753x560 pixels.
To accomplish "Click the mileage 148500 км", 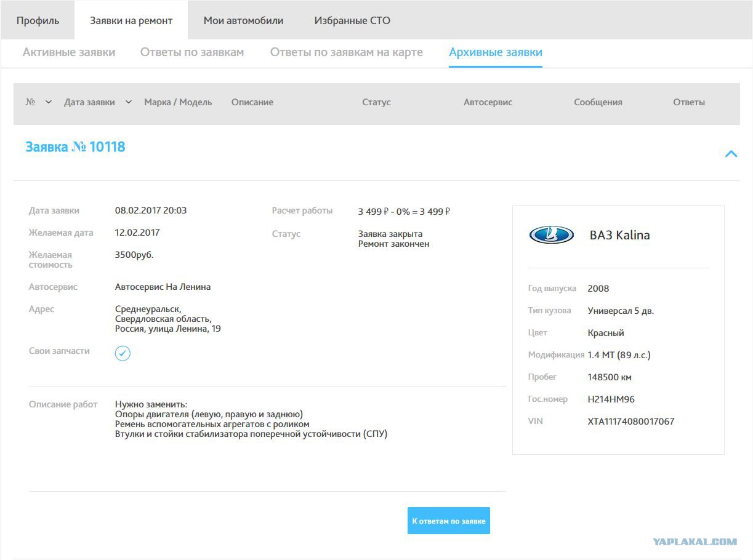I will click(x=610, y=377).
